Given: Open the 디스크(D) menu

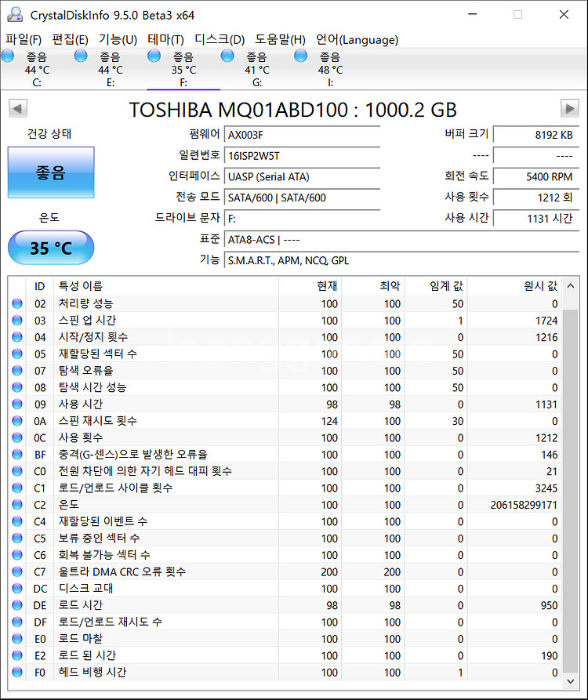Looking at the screenshot, I should click(x=220, y=40).
